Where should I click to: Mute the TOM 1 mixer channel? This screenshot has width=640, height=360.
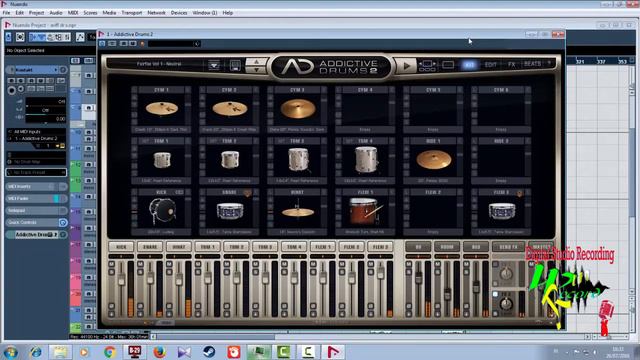198,264
